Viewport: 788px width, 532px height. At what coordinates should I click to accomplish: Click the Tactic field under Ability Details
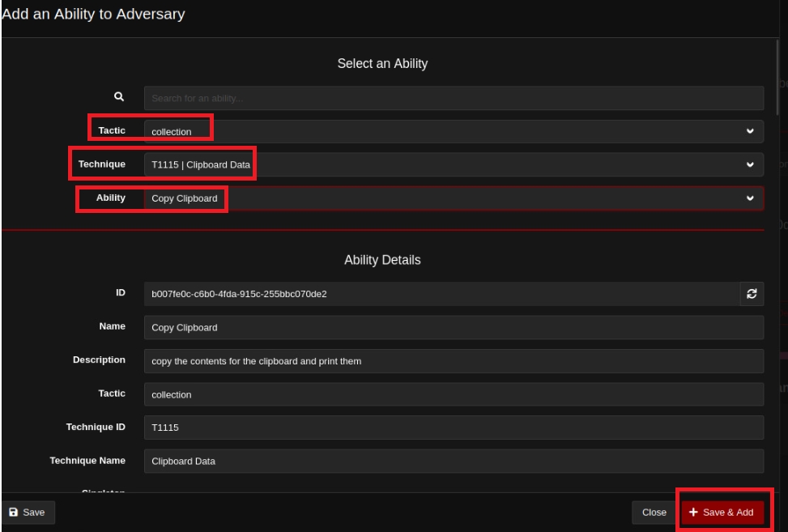454,394
